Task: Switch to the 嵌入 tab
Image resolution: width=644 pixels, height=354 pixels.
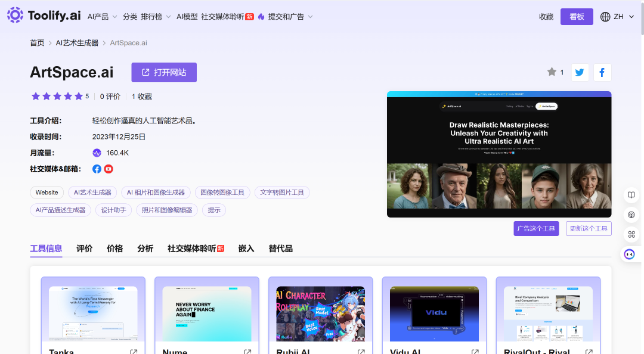Action: [246, 249]
